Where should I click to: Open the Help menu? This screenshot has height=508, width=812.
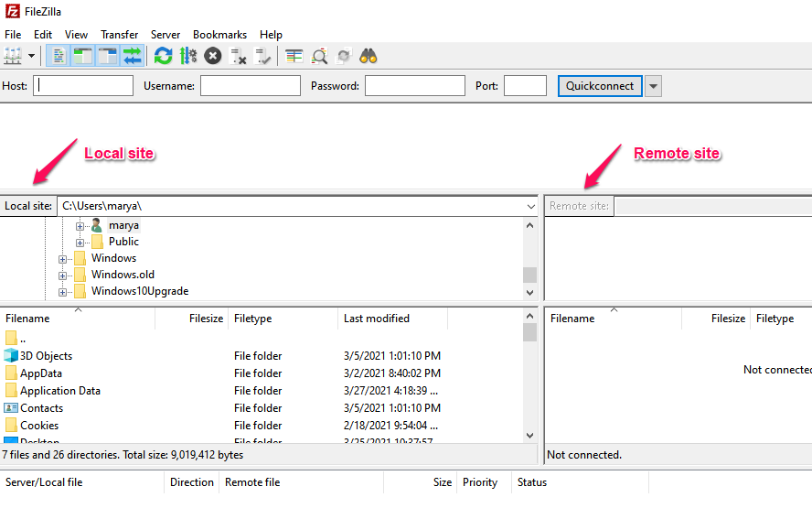tap(271, 35)
